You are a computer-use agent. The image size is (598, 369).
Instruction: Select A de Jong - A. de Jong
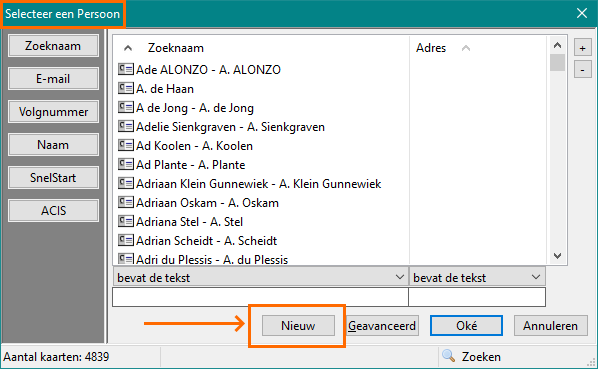coord(195,108)
